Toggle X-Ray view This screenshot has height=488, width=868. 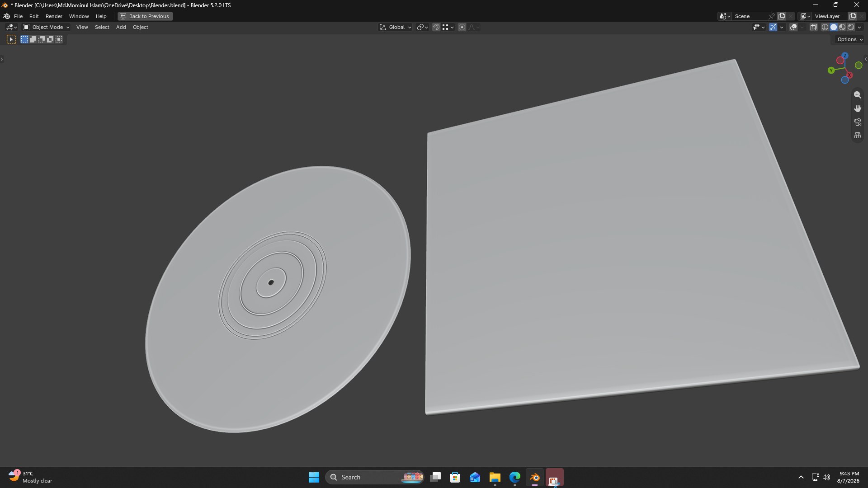(x=813, y=28)
